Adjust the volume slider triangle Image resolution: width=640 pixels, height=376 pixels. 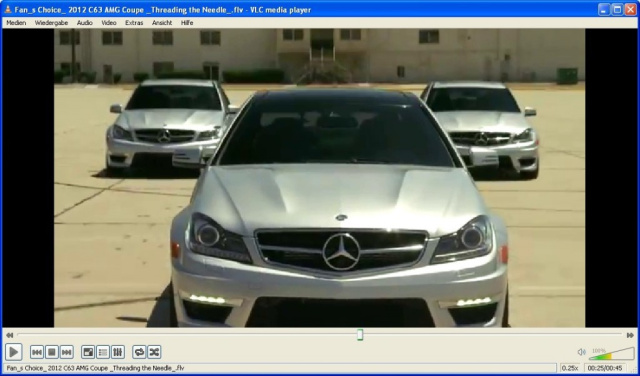(612, 354)
